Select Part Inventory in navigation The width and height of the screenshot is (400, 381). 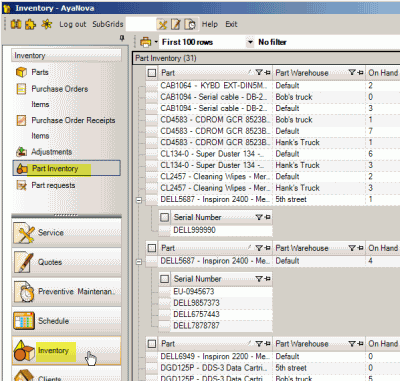pos(67,168)
